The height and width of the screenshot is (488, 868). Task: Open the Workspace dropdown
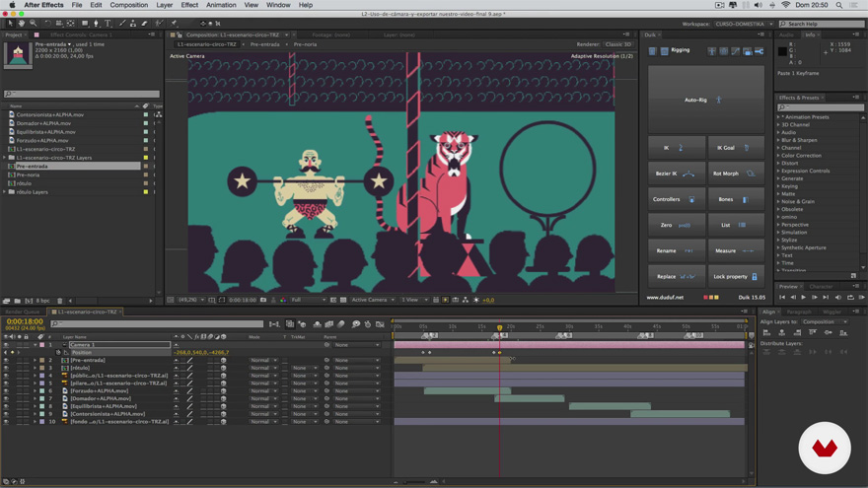[744, 24]
